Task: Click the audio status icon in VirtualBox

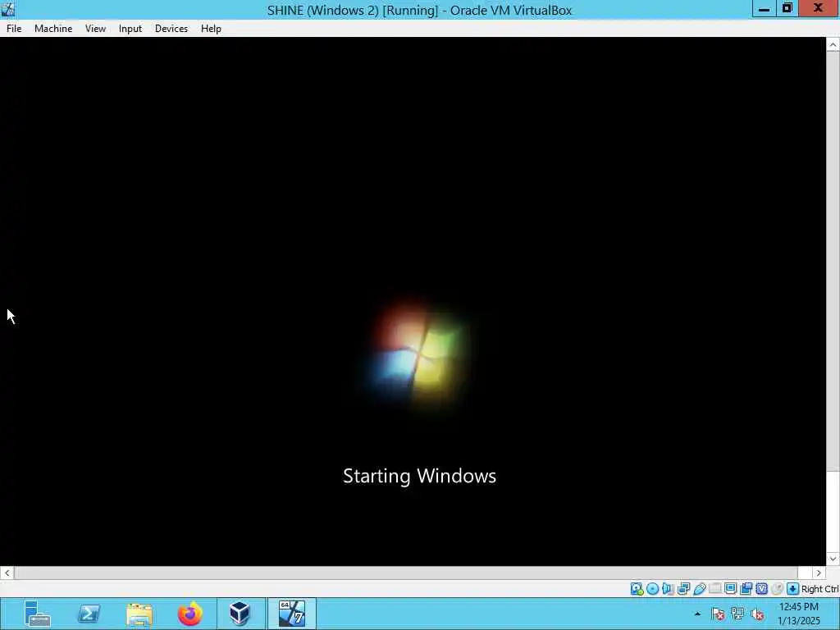Action: (x=668, y=589)
